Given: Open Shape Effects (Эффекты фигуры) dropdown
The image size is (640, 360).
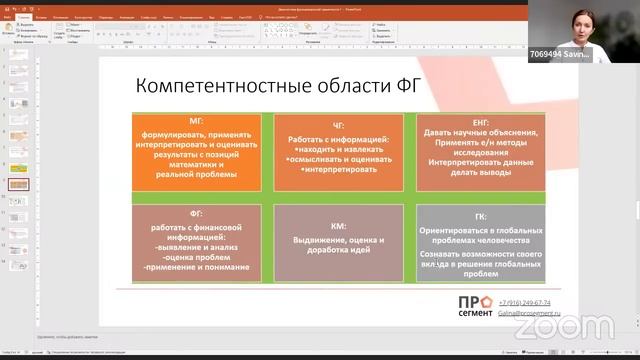Looking at the screenshot, I should click(349, 36).
